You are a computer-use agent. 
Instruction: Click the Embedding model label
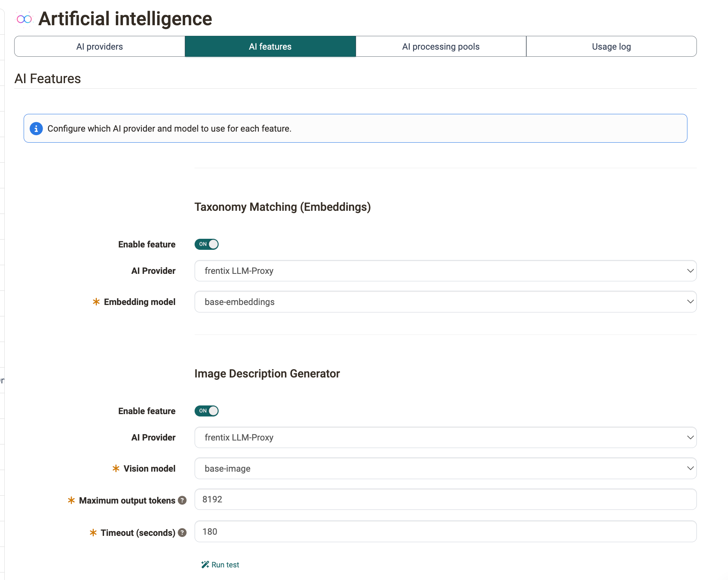click(139, 302)
